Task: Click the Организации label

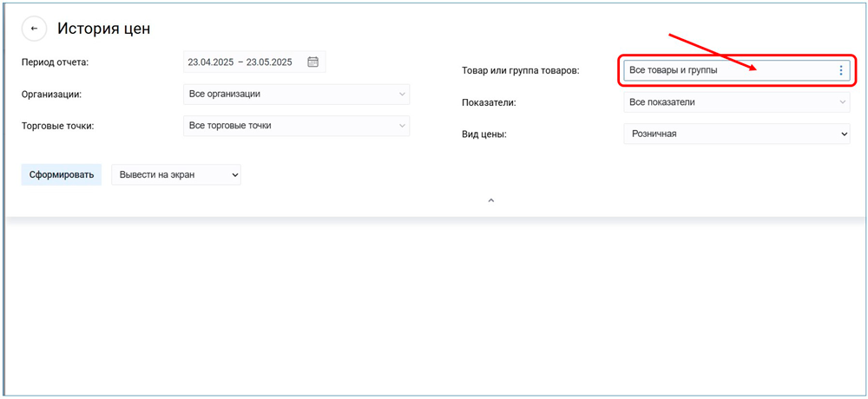Action: [52, 94]
